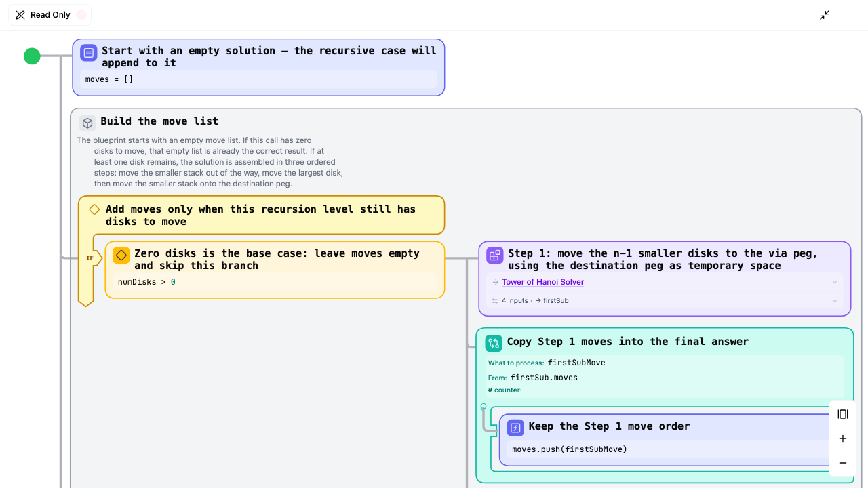Viewport: 868px width, 488px height.
Task: Click the function icon beside 'Keep the Step 1 move order'
Action: pyautogui.click(x=515, y=428)
